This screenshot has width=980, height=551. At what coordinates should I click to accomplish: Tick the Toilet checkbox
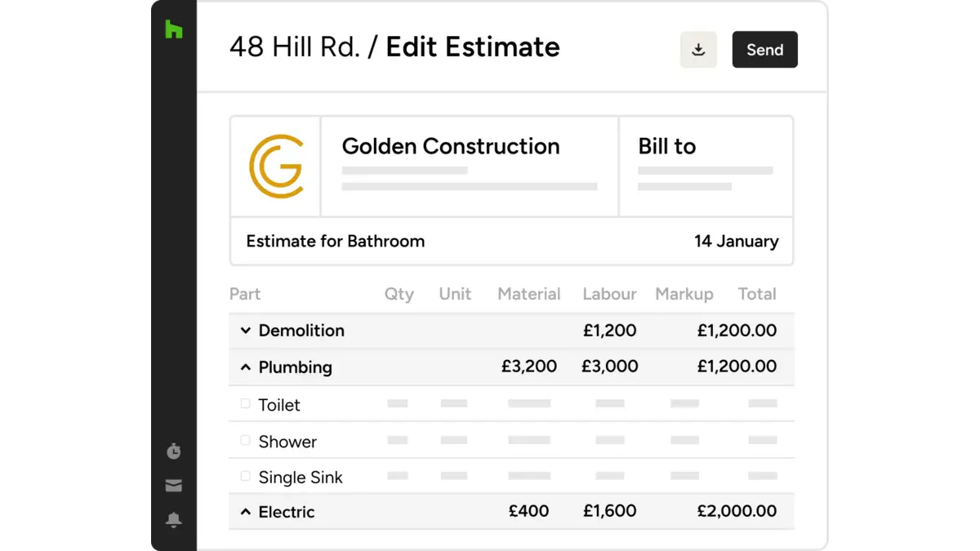tap(245, 403)
